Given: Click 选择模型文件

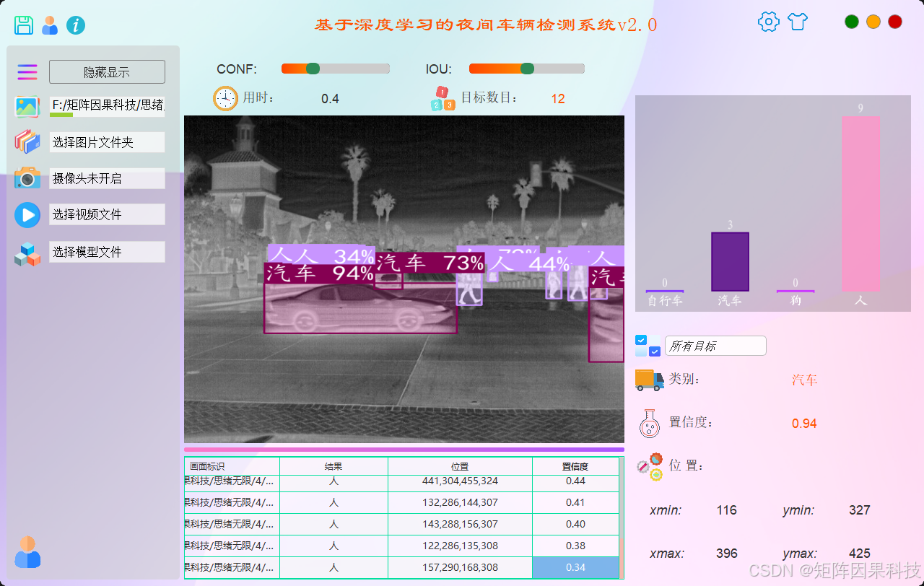Looking at the screenshot, I should coord(107,252).
